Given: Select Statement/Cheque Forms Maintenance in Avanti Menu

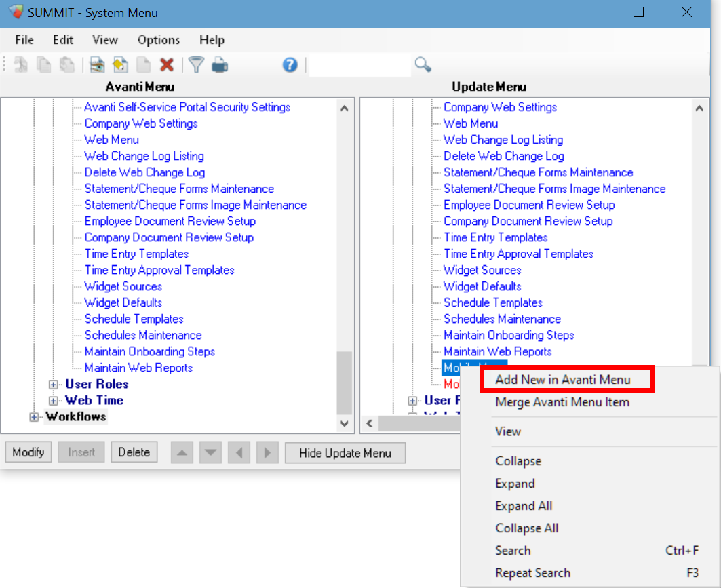Looking at the screenshot, I should (179, 189).
